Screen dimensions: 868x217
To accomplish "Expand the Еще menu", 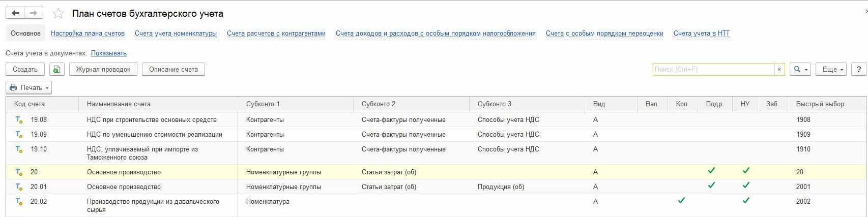I will (x=831, y=70).
